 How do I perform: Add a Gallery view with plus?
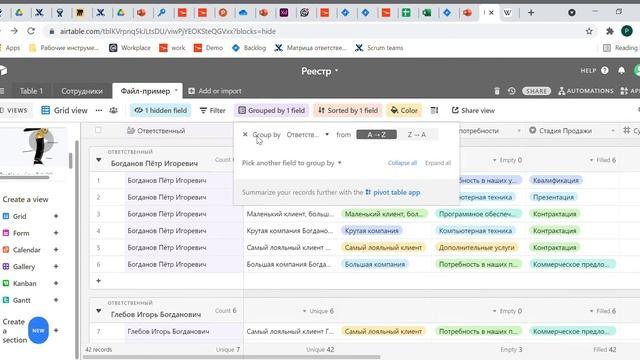pos(56,266)
